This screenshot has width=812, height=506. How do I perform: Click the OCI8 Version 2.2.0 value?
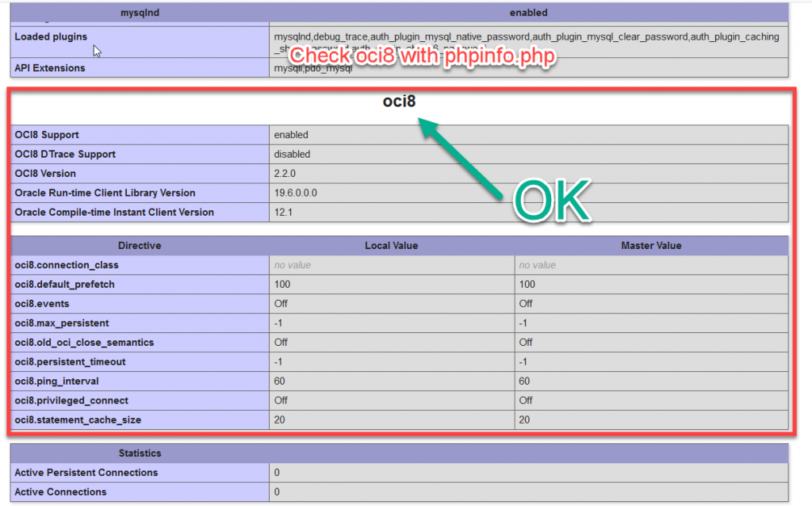284,173
